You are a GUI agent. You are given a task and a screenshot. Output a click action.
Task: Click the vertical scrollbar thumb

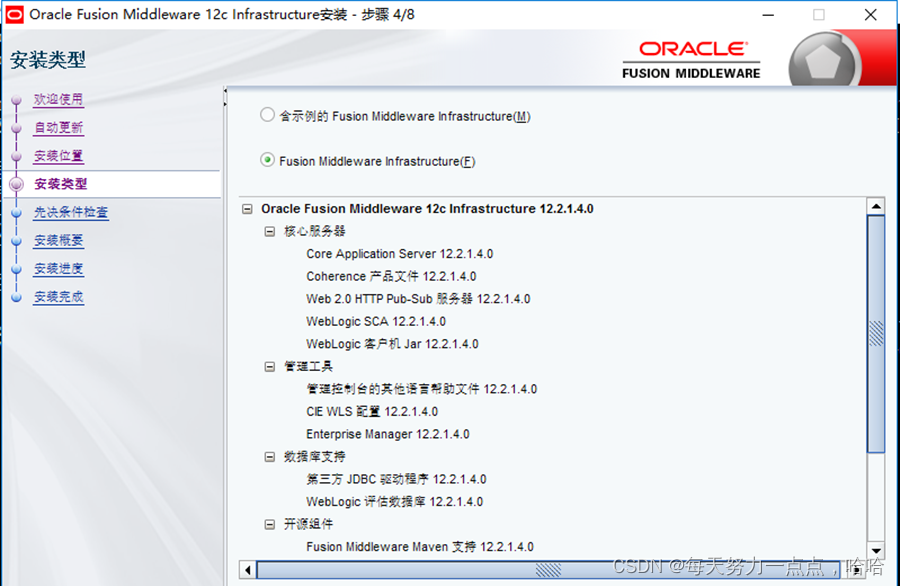876,334
